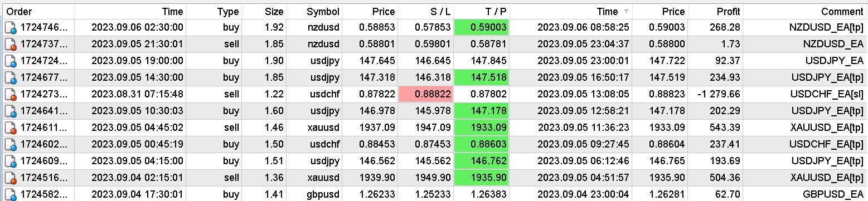Click the order icon for NZDUSD buy 1724746
The image size is (868, 201).
(11, 27)
